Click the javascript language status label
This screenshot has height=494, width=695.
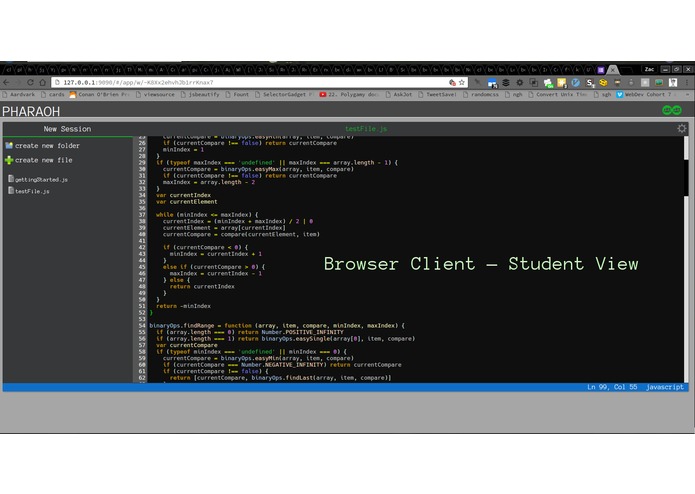pyautogui.click(x=664, y=387)
